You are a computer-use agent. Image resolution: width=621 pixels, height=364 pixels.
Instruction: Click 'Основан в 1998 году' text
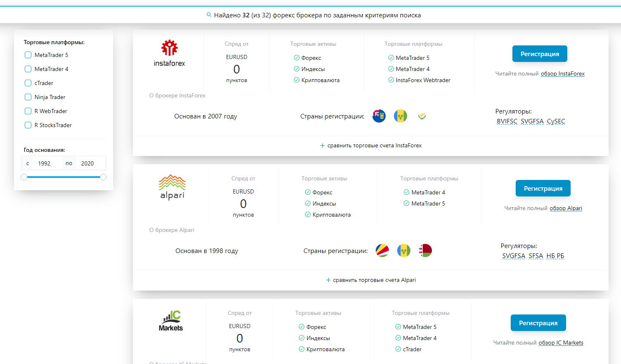tap(207, 251)
